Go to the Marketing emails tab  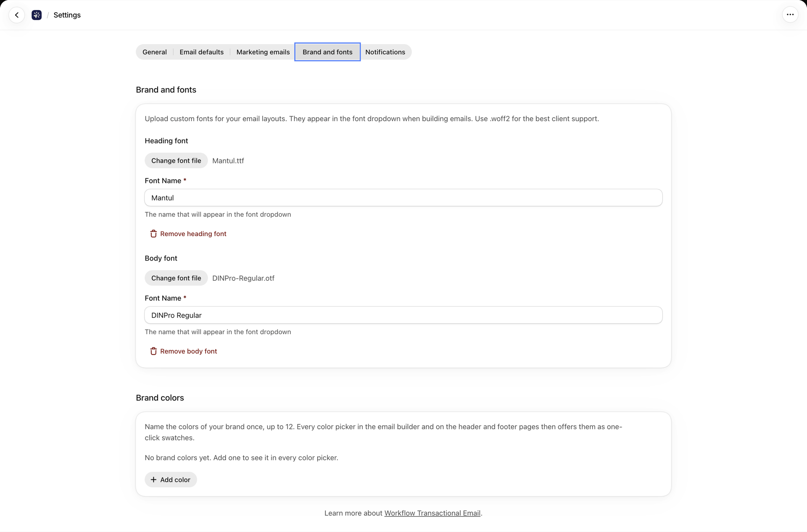(263, 52)
